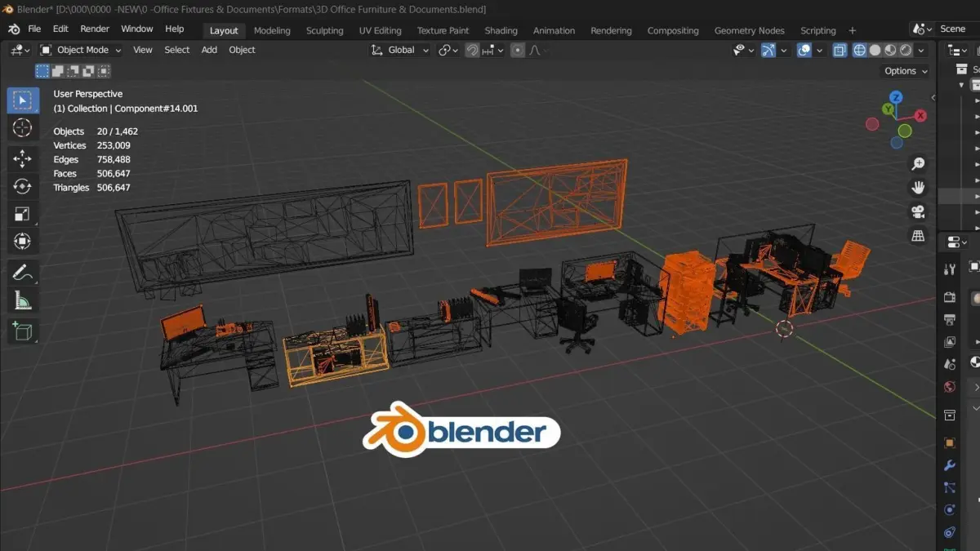Screen dimensions: 980x551
Task: Open the Particles properties tab
Action: pyautogui.click(x=950, y=488)
